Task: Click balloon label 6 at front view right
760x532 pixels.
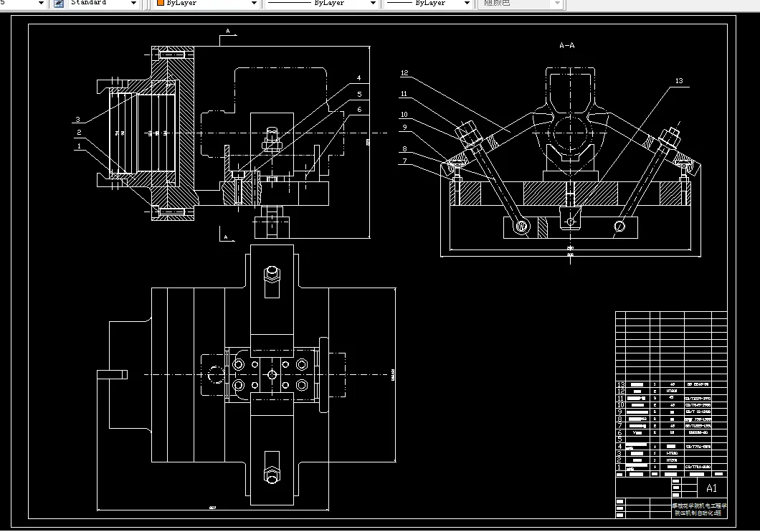Action: [359, 110]
